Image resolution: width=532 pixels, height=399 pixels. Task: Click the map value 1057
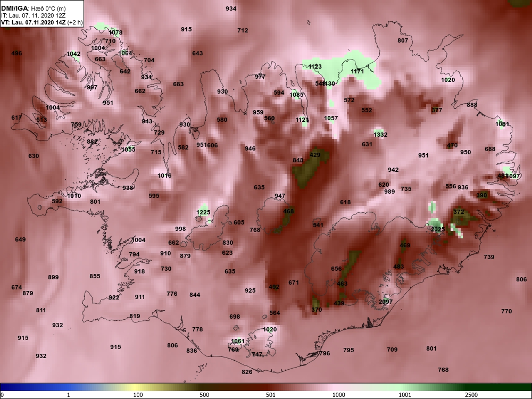[331, 118]
